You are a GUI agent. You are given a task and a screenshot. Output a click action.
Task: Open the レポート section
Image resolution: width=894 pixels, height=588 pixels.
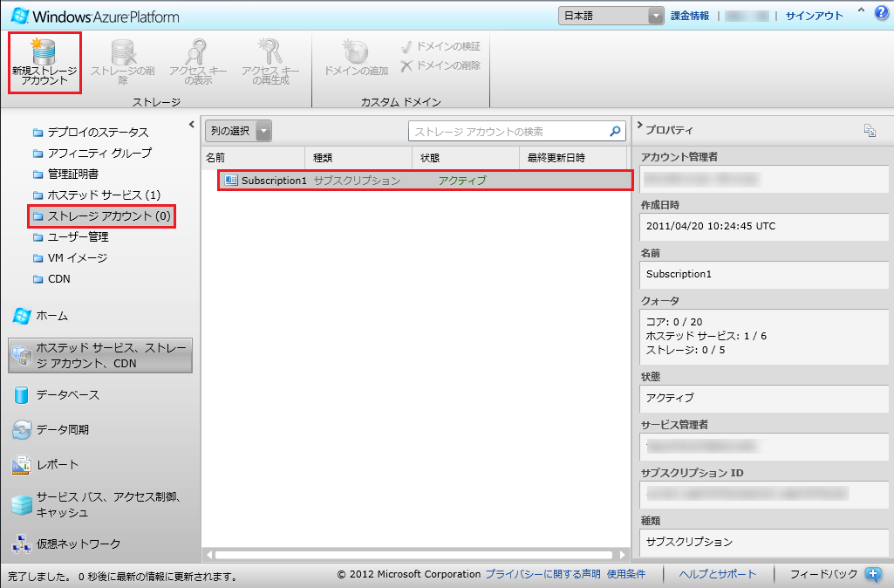[45, 464]
